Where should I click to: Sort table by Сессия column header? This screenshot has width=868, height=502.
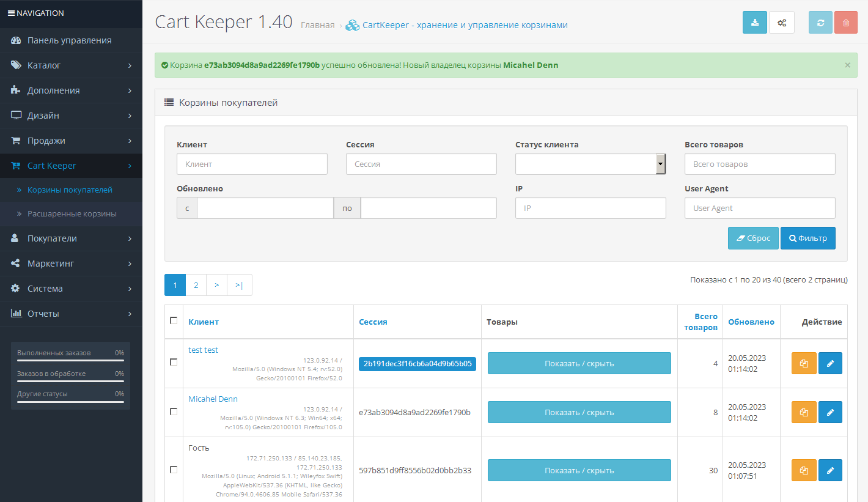click(x=373, y=322)
